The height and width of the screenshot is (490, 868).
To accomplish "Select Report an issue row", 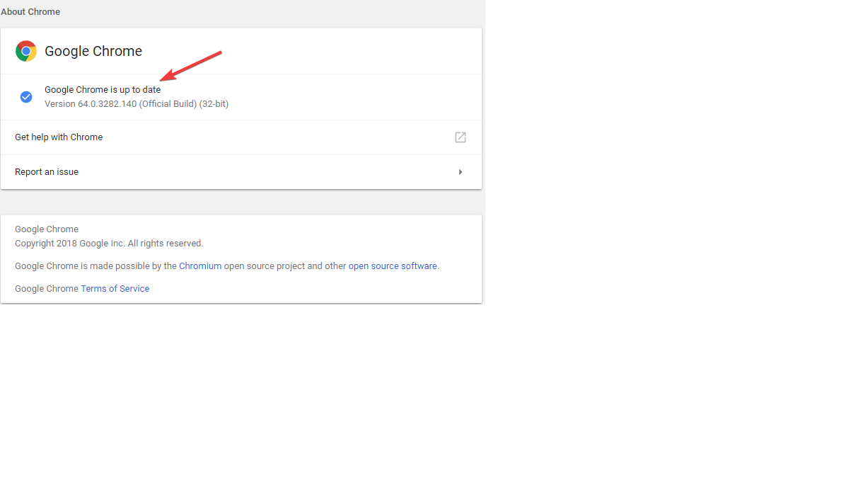I will click(241, 172).
